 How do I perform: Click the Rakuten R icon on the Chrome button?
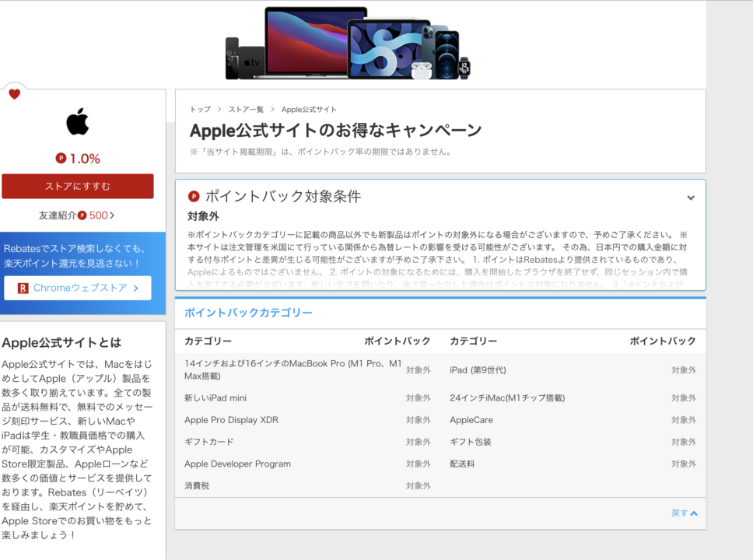point(23,288)
